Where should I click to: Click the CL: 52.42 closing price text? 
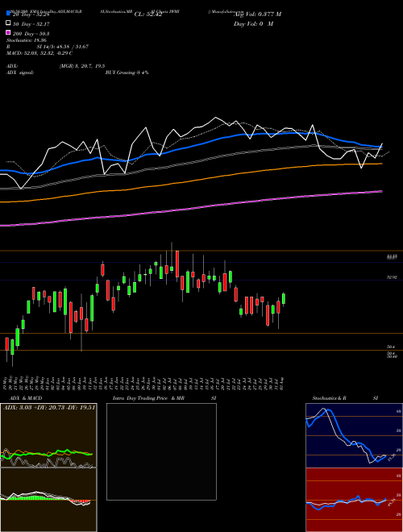[148, 15]
